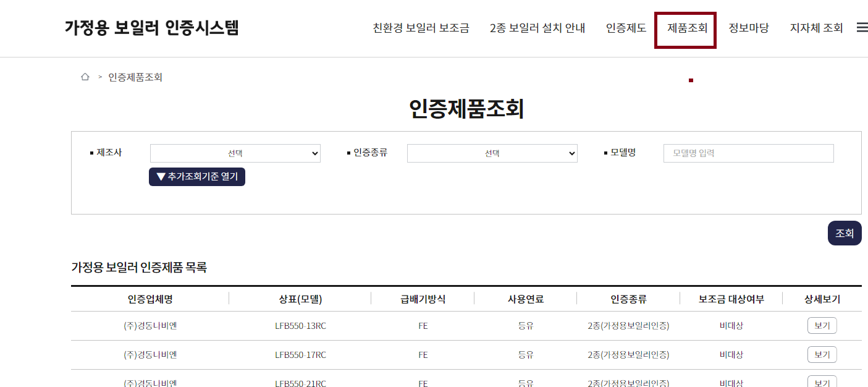The height and width of the screenshot is (387, 868).
Task: Open the 정보마당 menu
Action: [x=748, y=28]
